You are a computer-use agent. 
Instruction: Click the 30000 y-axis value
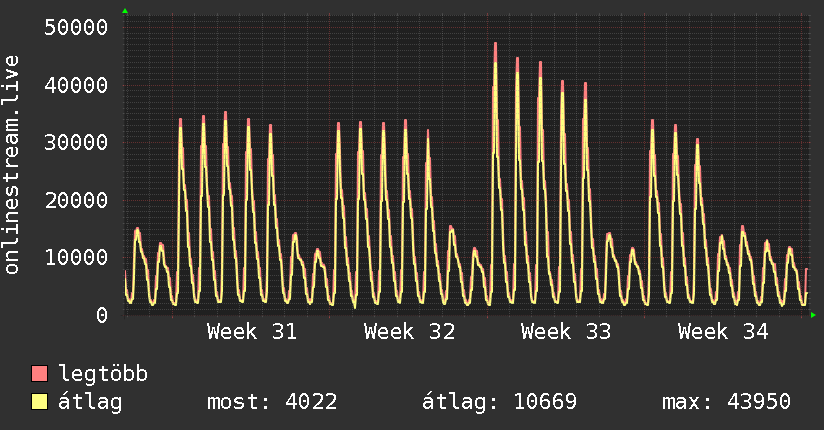(76, 142)
